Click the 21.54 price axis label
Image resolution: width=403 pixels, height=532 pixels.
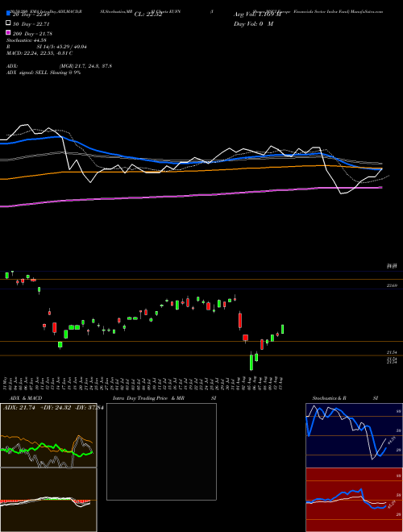click(x=392, y=352)
